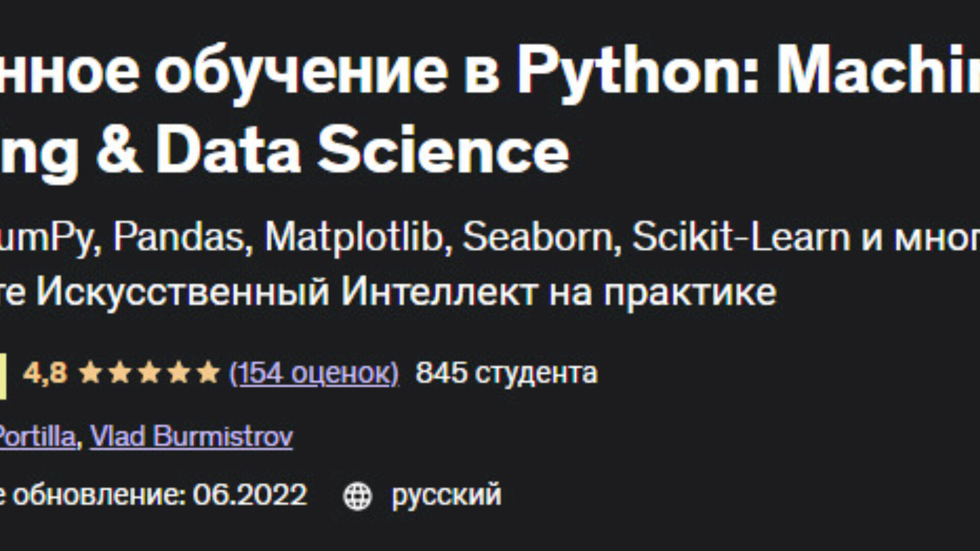Select the русский language label

tap(446, 495)
